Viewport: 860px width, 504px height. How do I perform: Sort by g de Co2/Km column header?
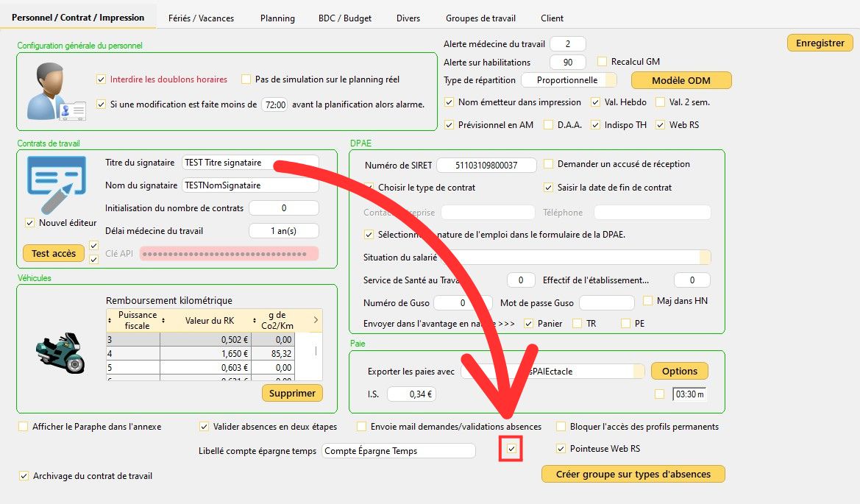tap(276, 320)
